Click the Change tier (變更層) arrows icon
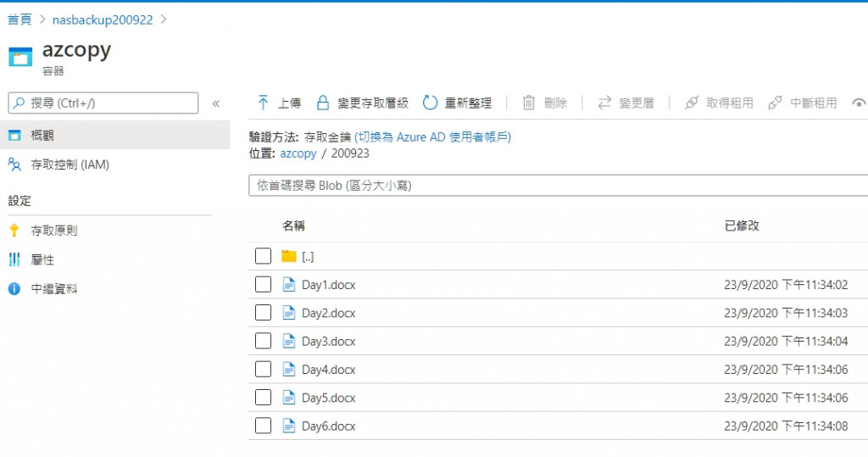This screenshot has width=868, height=457. click(604, 103)
